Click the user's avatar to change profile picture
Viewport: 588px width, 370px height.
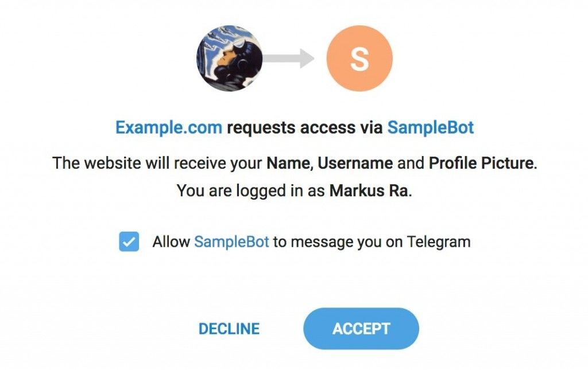(230, 57)
